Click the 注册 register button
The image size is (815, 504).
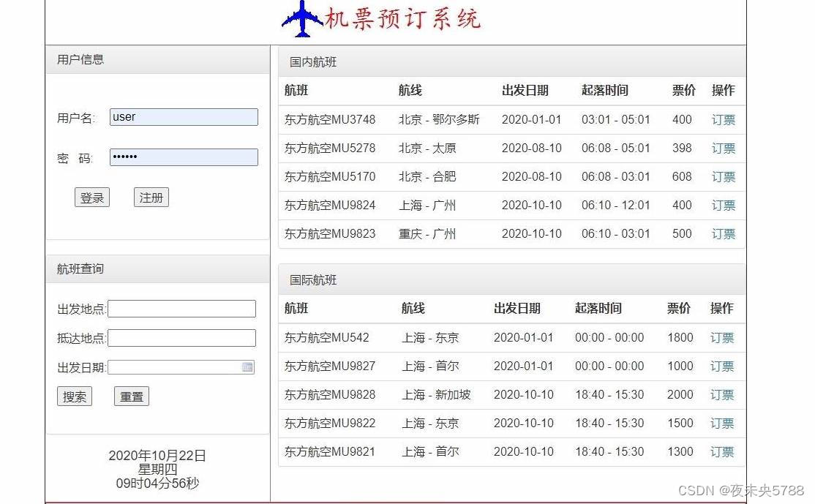click(151, 198)
